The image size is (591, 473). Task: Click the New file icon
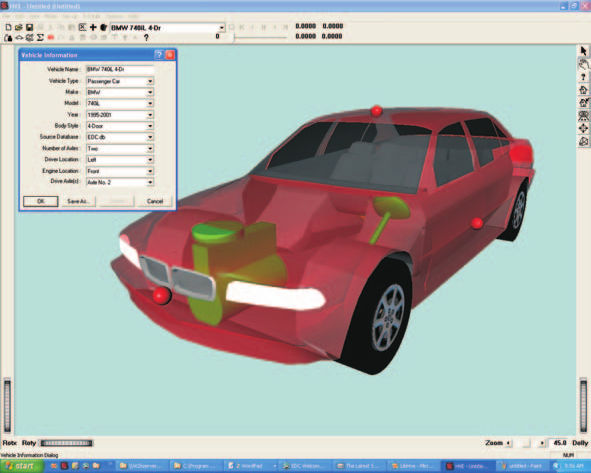click(x=8, y=27)
